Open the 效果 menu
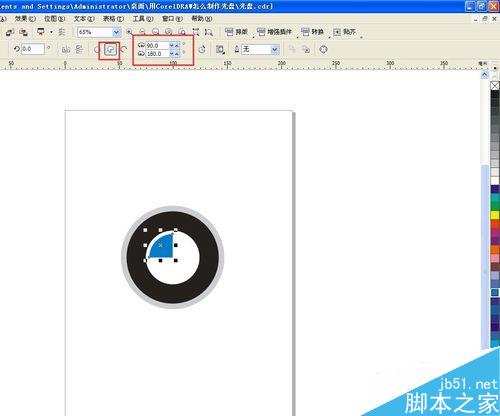This screenshot has width=500, height=416. point(25,19)
